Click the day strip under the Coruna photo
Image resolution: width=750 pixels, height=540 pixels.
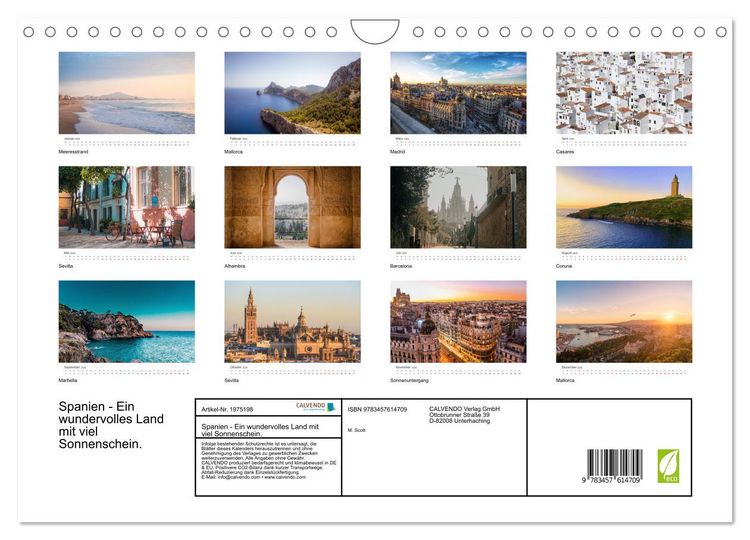coord(624,257)
